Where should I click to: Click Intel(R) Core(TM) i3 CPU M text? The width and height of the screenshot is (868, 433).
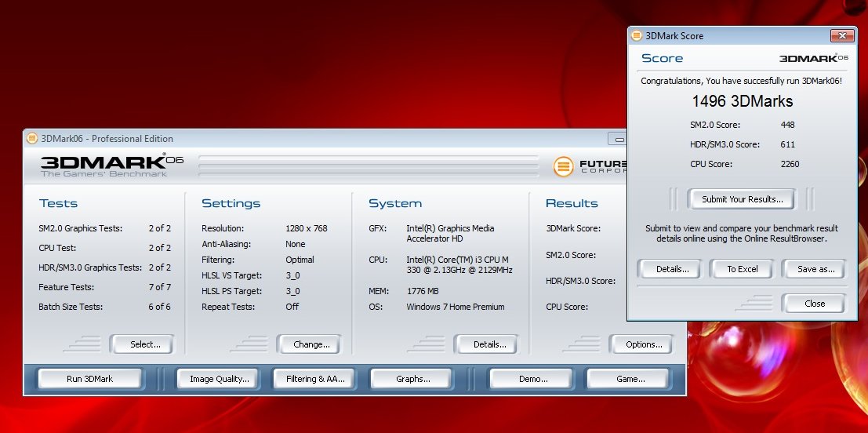point(459,264)
